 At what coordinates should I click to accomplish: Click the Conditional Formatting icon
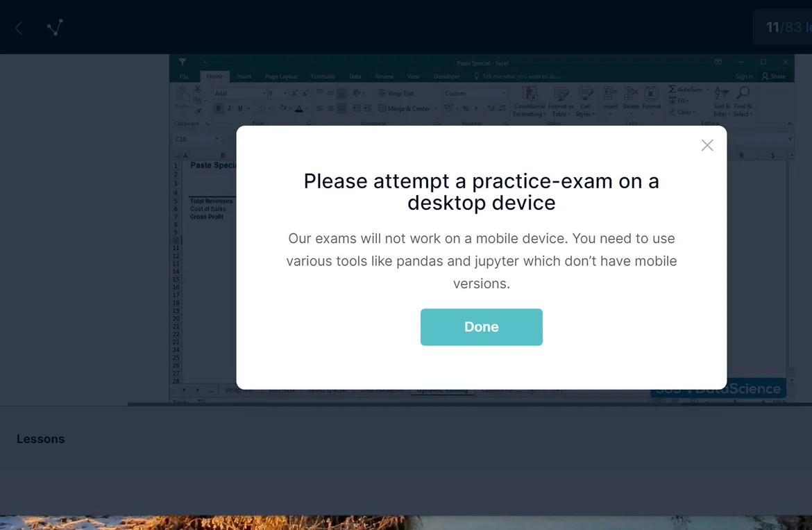[530, 94]
